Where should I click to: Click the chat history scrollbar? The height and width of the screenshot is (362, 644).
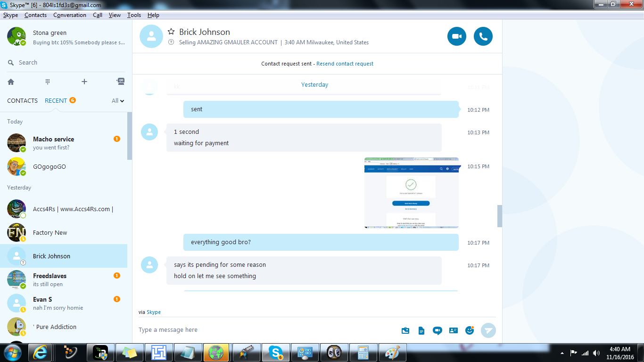click(x=499, y=216)
